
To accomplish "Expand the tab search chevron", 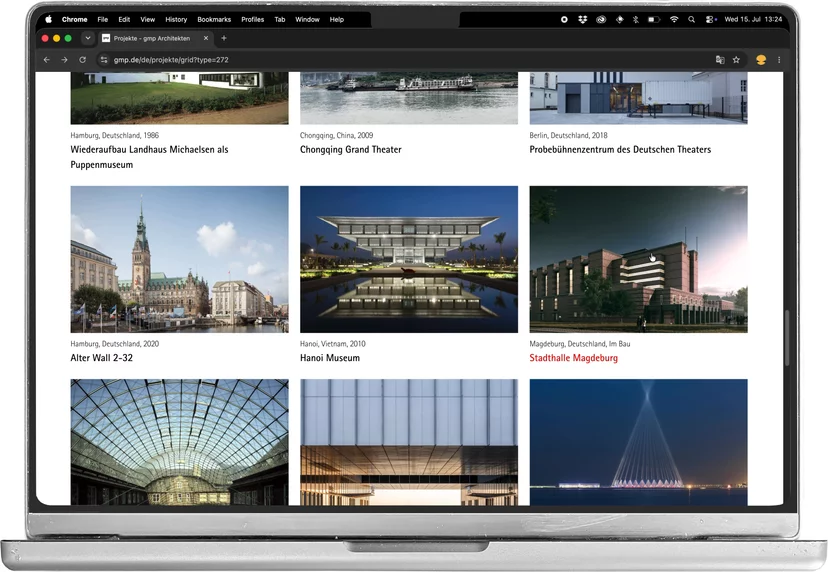I will (88, 38).
